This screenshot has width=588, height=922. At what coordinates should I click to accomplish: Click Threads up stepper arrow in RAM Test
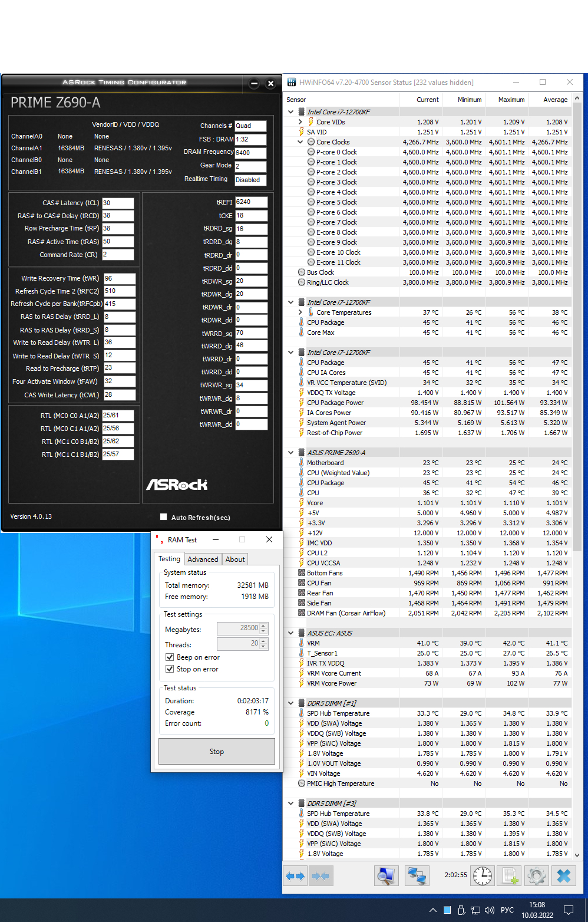(264, 640)
